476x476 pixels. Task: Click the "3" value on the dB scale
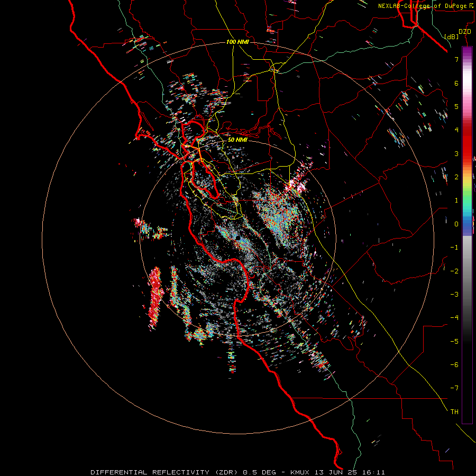[x=456, y=153]
